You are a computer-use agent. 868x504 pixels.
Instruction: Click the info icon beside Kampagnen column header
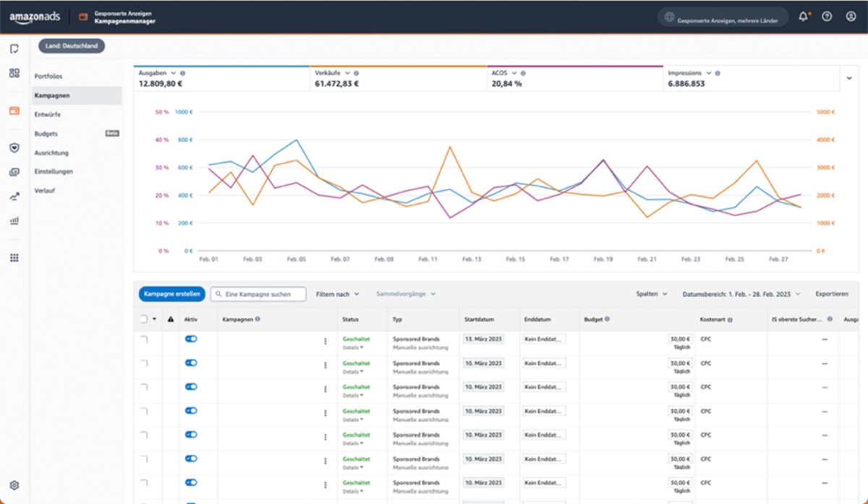tap(258, 319)
